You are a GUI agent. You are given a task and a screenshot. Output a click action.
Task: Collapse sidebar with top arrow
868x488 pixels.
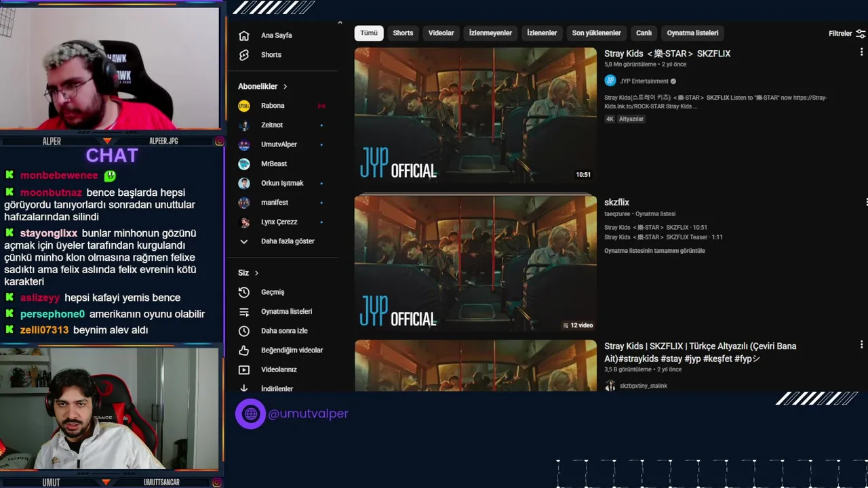pyautogui.click(x=340, y=23)
